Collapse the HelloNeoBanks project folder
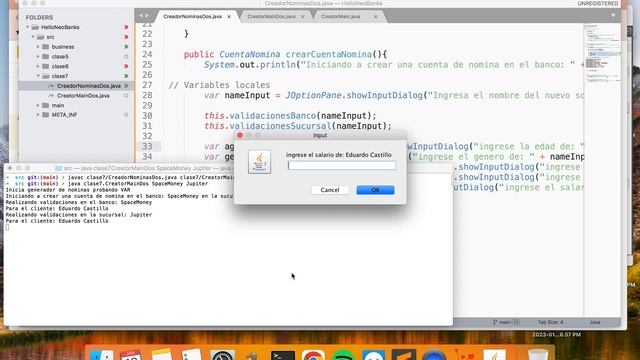 point(28,27)
